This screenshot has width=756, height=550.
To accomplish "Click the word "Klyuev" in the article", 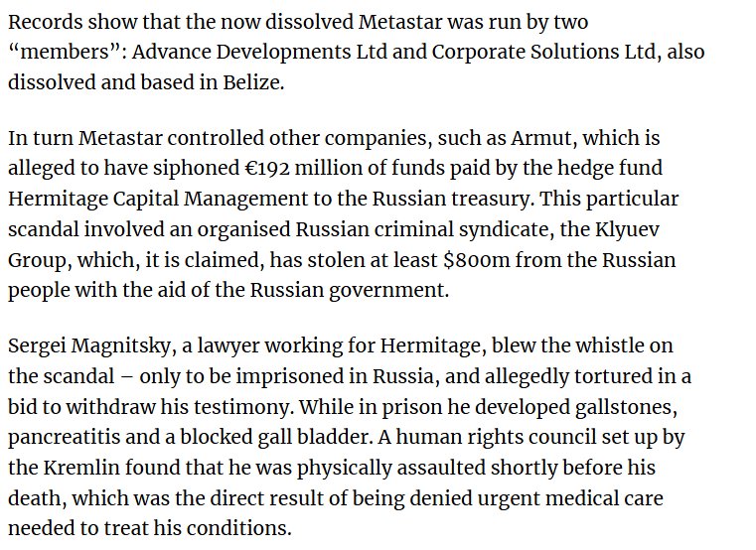I will 627,230.
